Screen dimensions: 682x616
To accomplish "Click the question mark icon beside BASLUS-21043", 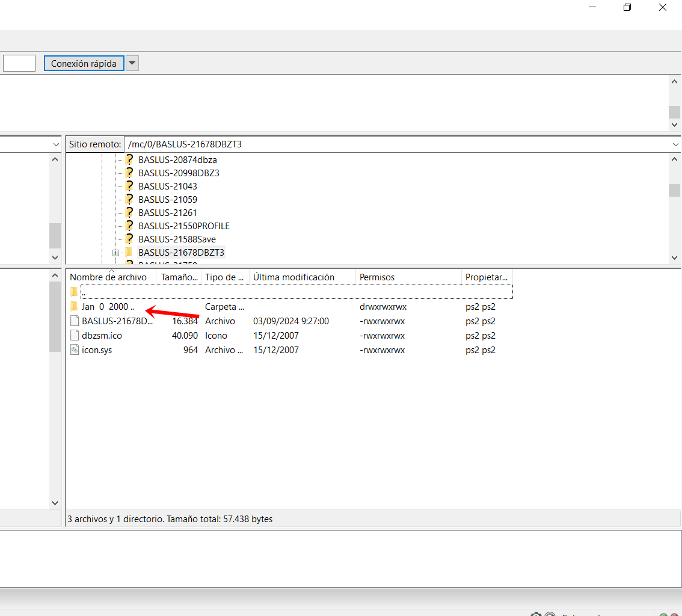I will pos(129,186).
